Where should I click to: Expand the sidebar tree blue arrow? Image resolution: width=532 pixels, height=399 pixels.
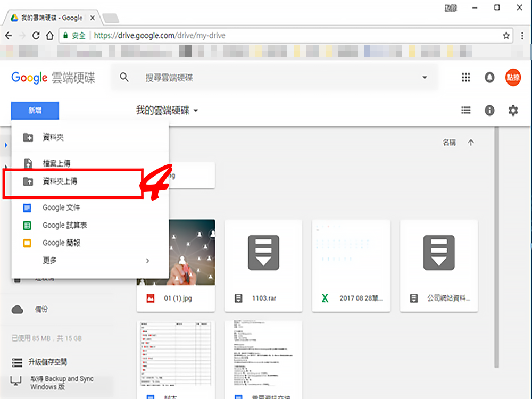click(6, 145)
